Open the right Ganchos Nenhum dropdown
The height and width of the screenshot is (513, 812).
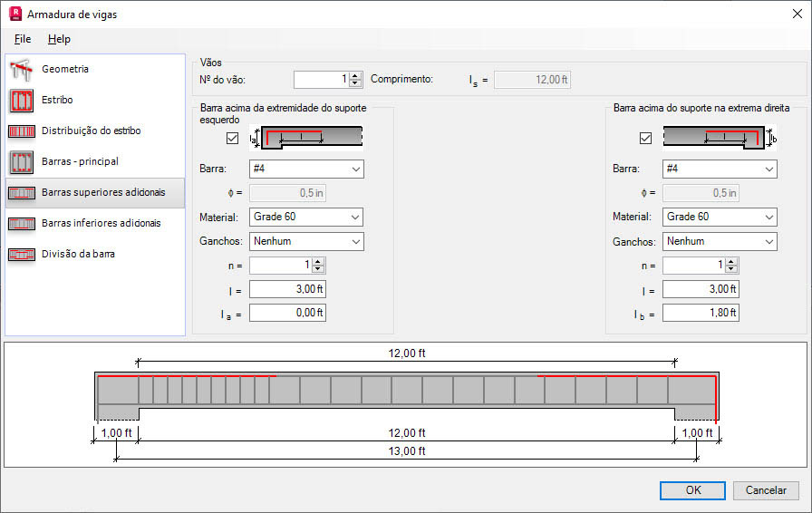720,241
